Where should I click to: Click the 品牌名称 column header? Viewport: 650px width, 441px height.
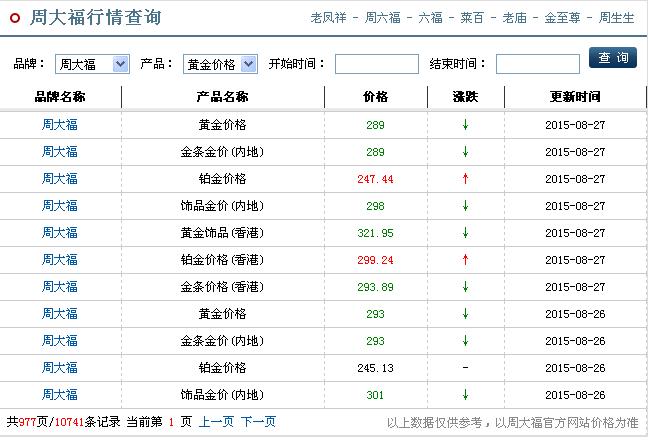point(60,97)
